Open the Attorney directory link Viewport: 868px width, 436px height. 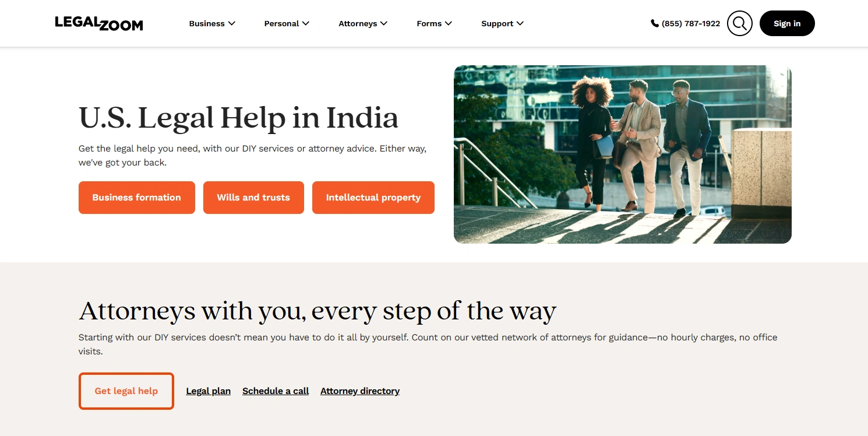[x=360, y=391]
